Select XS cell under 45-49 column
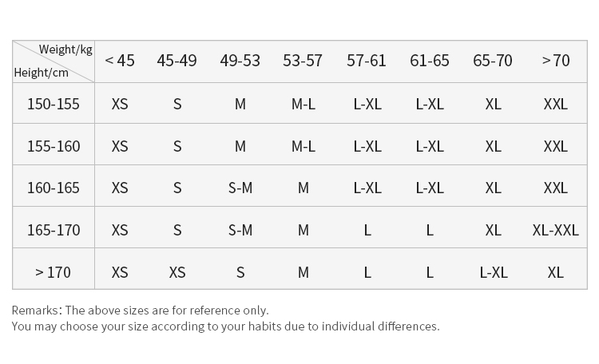 point(177,272)
